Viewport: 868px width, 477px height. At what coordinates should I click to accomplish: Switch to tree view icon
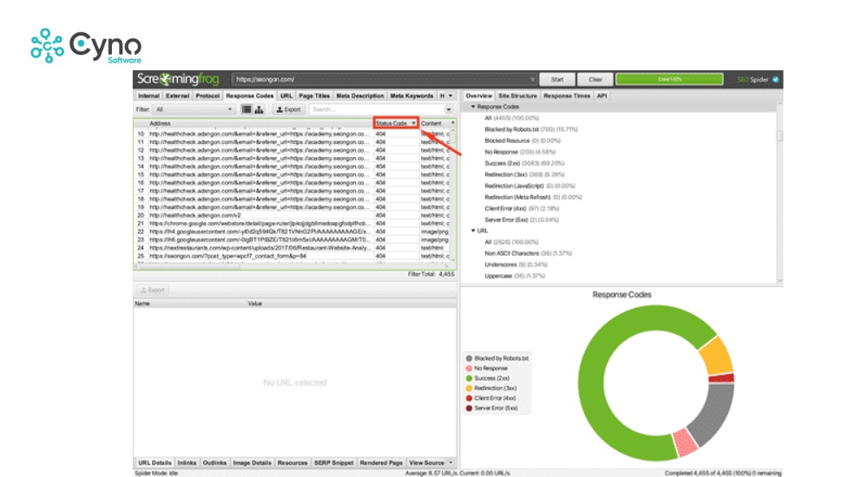tap(259, 110)
